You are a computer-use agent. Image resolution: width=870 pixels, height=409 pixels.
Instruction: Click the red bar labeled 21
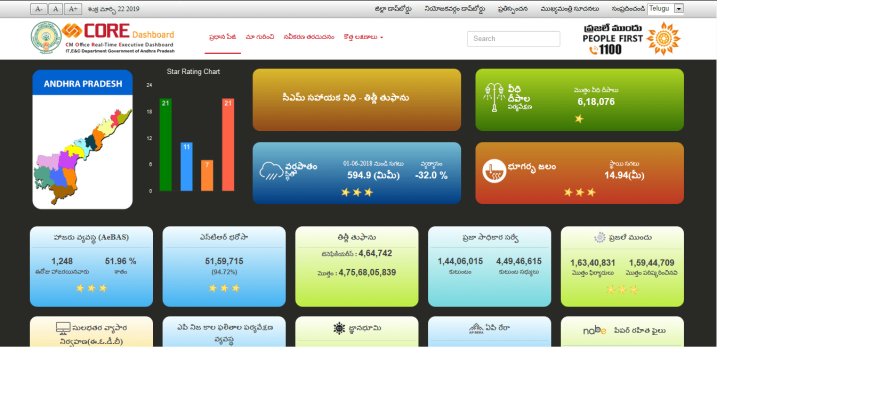[228, 145]
